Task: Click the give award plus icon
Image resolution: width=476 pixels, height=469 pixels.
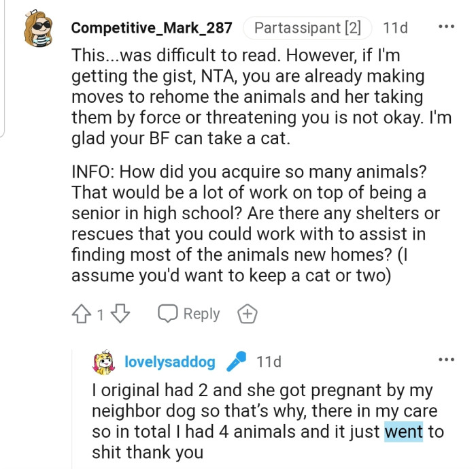Action: point(247,314)
